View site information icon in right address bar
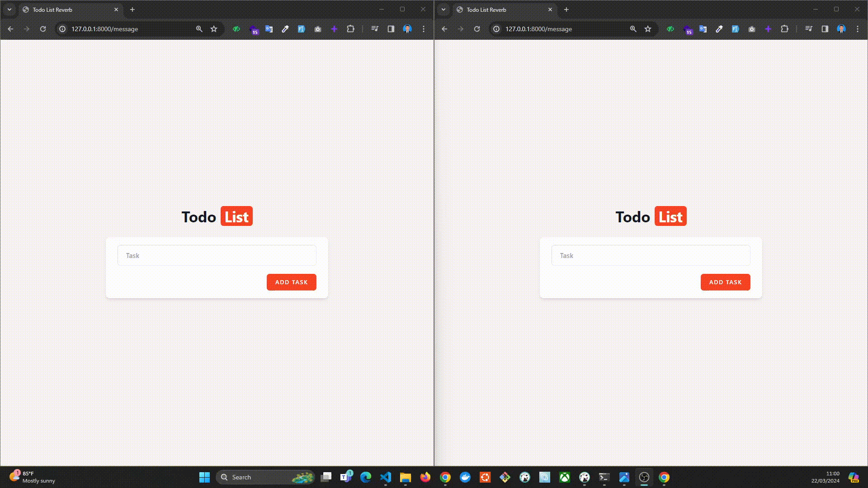This screenshot has width=868, height=488. (x=496, y=29)
